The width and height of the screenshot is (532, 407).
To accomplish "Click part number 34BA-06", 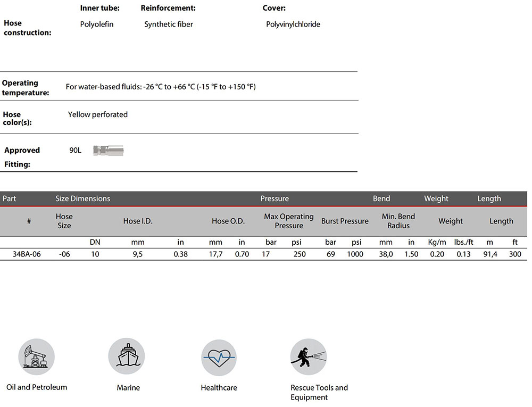I will pyautogui.click(x=29, y=254).
